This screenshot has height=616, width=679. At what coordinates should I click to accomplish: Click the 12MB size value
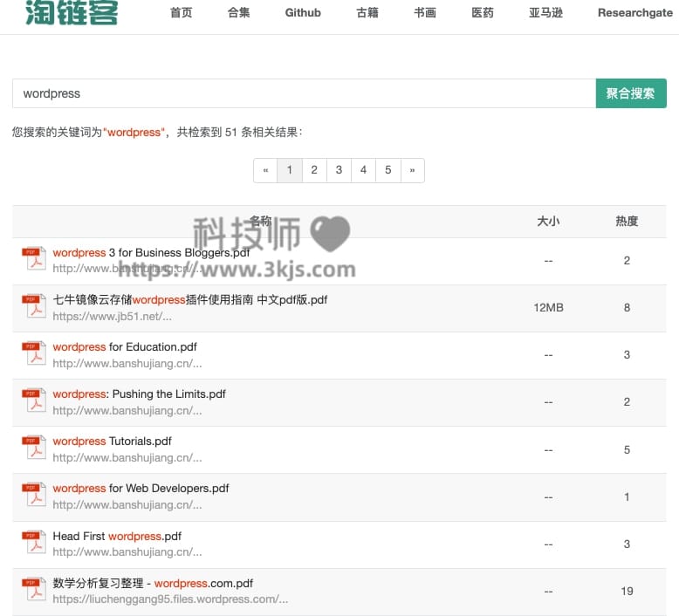pos(548,308)
